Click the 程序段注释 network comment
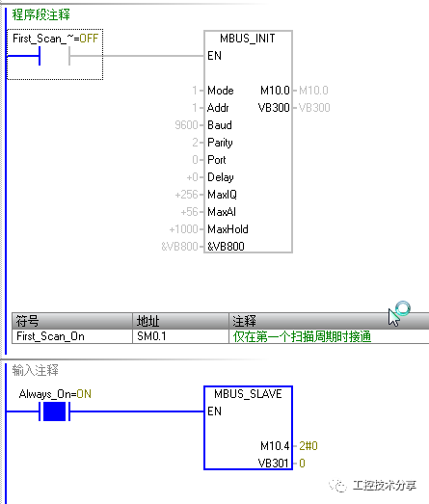 pos(40,14)
